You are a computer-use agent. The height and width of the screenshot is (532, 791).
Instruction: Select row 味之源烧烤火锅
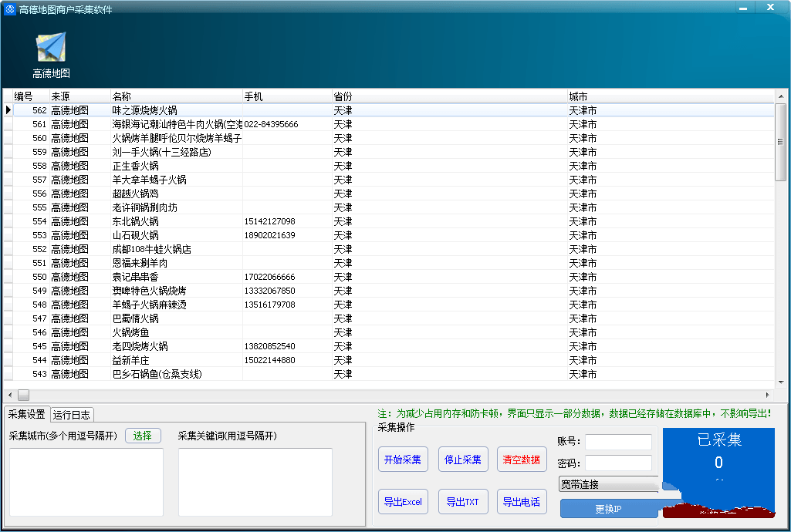click(394, 110)
